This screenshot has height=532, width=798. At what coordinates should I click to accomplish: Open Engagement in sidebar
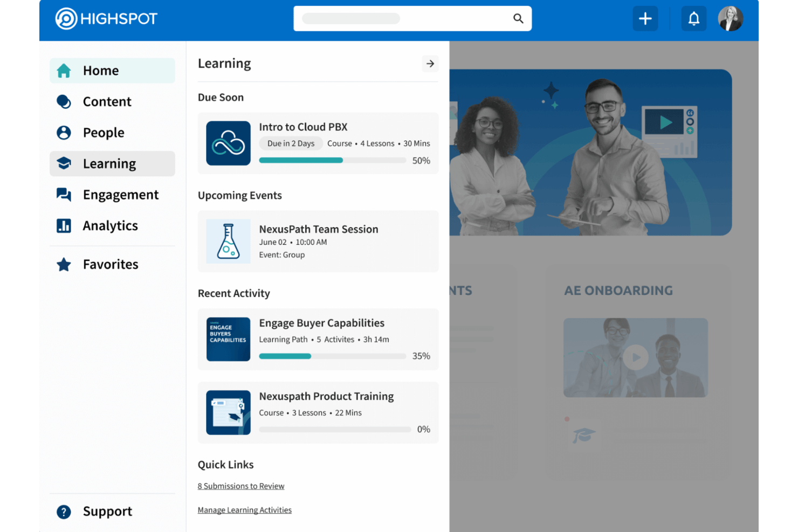tap(112, 195)
